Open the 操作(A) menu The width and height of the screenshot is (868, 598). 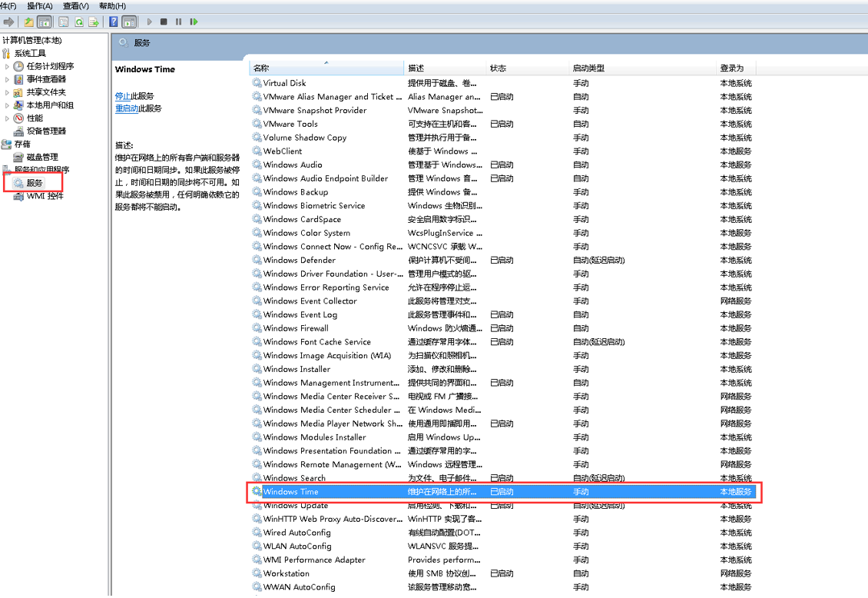coord(40,6)
